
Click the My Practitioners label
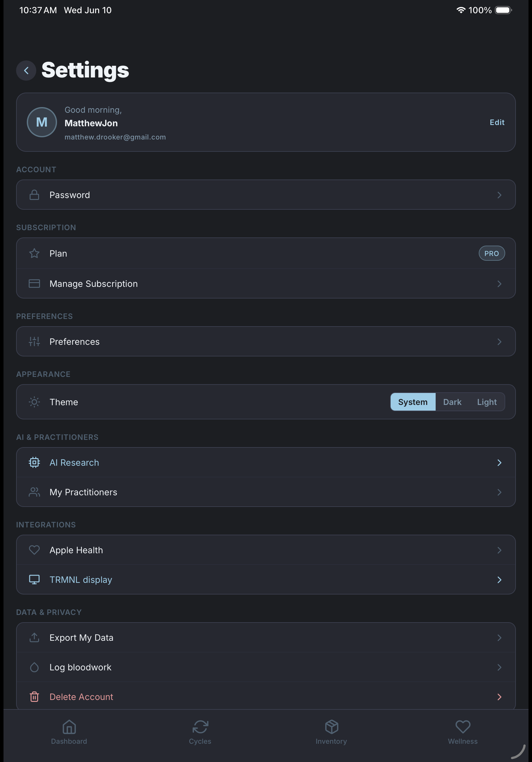(x=83, y=492)
